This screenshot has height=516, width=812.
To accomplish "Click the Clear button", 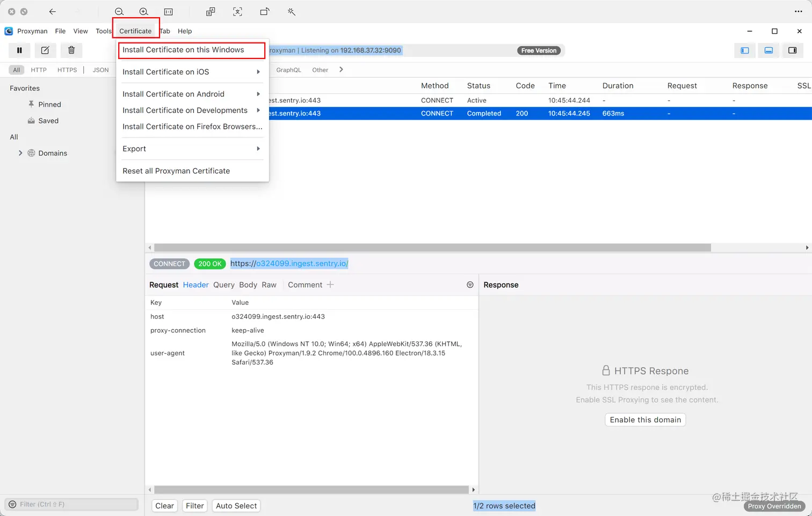I will 164,506.
